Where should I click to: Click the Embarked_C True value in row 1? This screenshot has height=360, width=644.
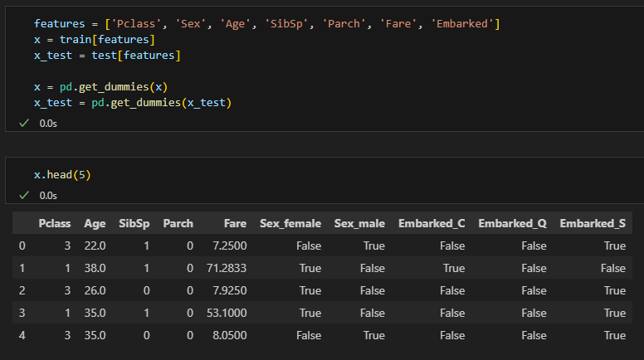click(454, 268)
